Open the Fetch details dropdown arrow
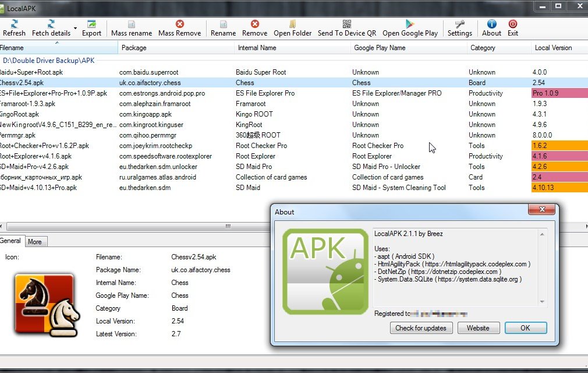This screenshot has width=588, height=373. click(75, 28)
